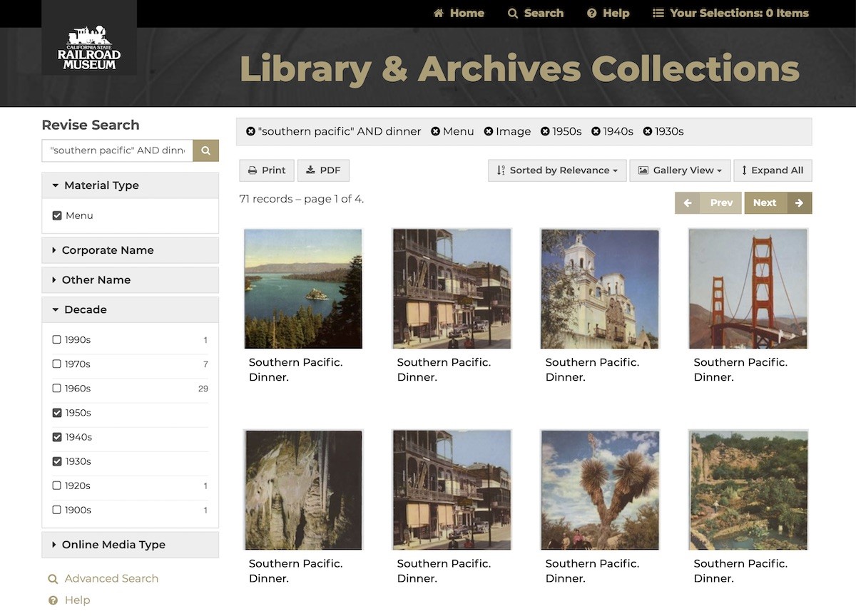This screenshot has height=616, width=856.
Task: Open the Golden Gate Bridge menu thumbnail
Action: coord(748,289)
